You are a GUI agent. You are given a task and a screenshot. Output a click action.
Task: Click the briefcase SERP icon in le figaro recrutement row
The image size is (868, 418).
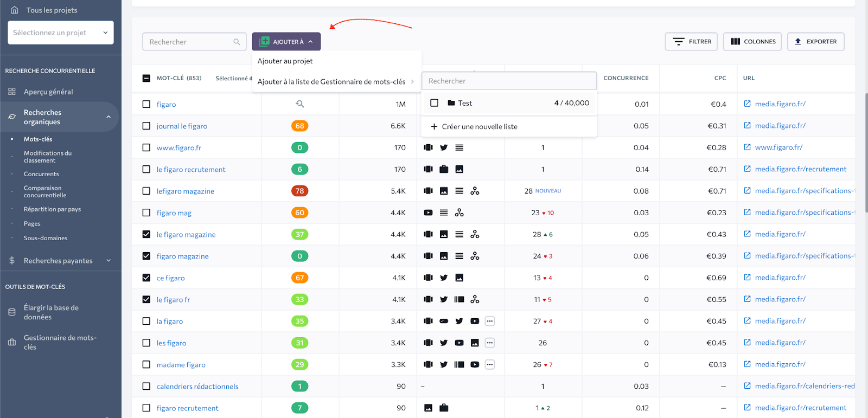click(x=444, y=169)
